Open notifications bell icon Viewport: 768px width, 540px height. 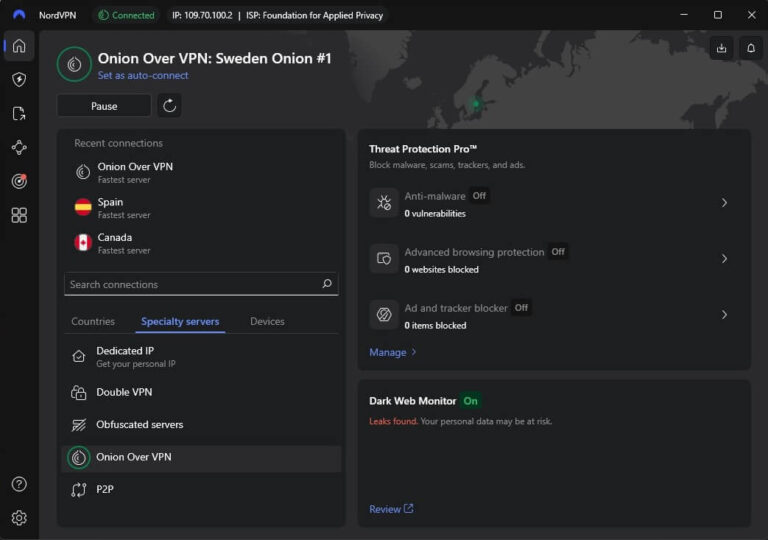click(x=751, y=48)
